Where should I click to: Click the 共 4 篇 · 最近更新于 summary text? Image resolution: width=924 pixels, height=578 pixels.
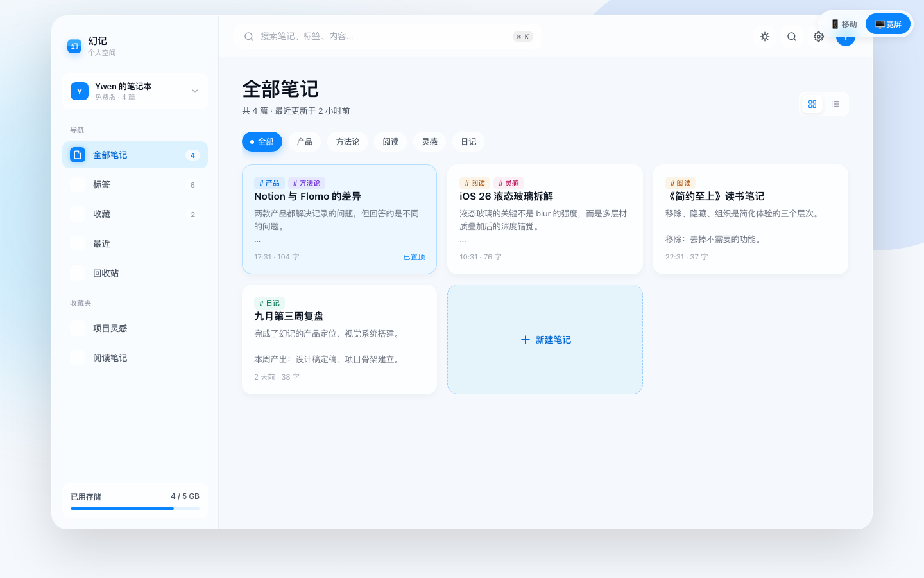296,111
